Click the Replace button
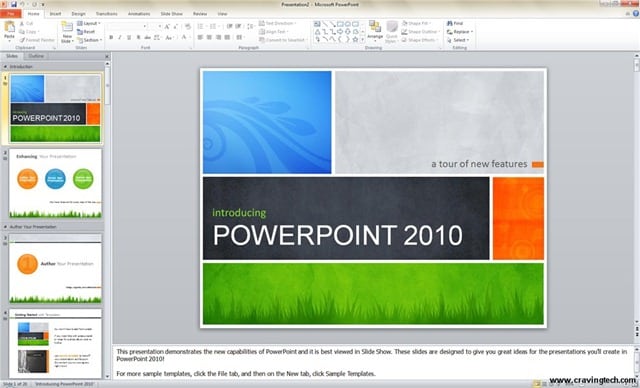The width and height of the screenshot is (640, 388). 460,31
